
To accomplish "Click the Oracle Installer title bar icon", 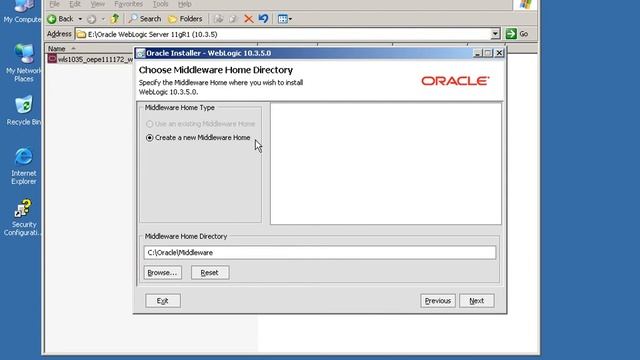I will pos(140,53).
